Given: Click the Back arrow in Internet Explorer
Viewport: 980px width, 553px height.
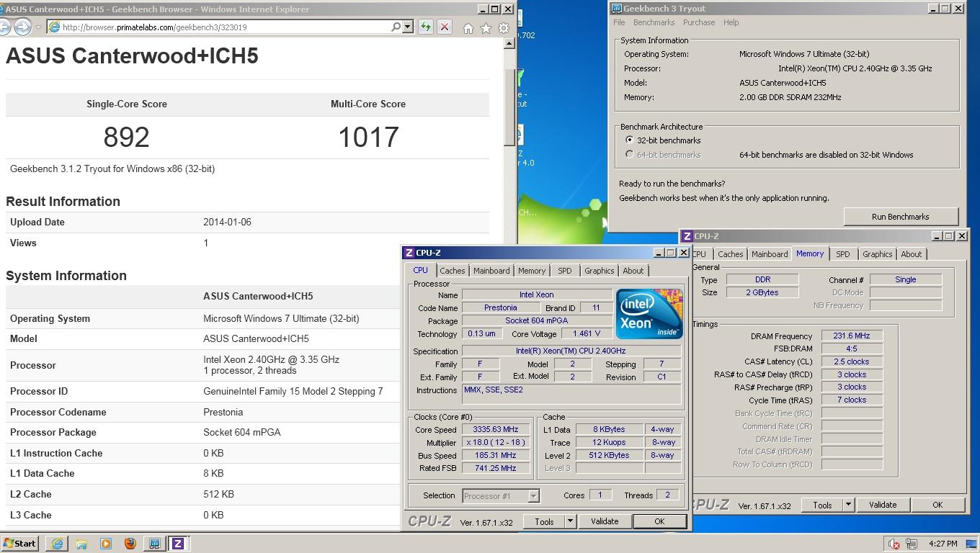Looking at the screenshot, I should 4,27.
